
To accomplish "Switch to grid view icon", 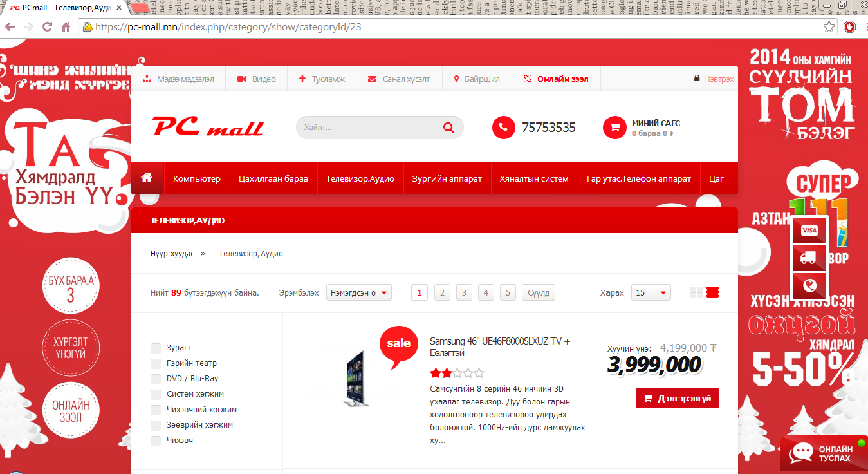I will 696,292.
